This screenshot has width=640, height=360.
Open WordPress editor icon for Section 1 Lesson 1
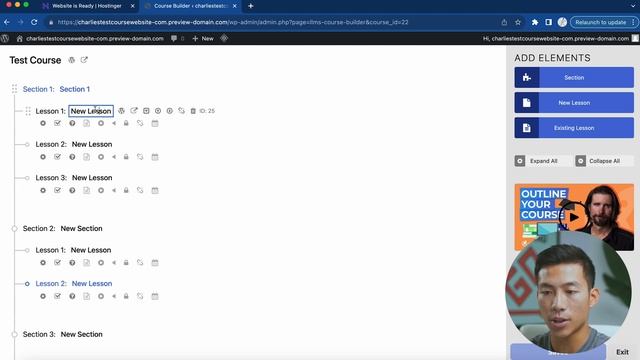tap(121, 111)
